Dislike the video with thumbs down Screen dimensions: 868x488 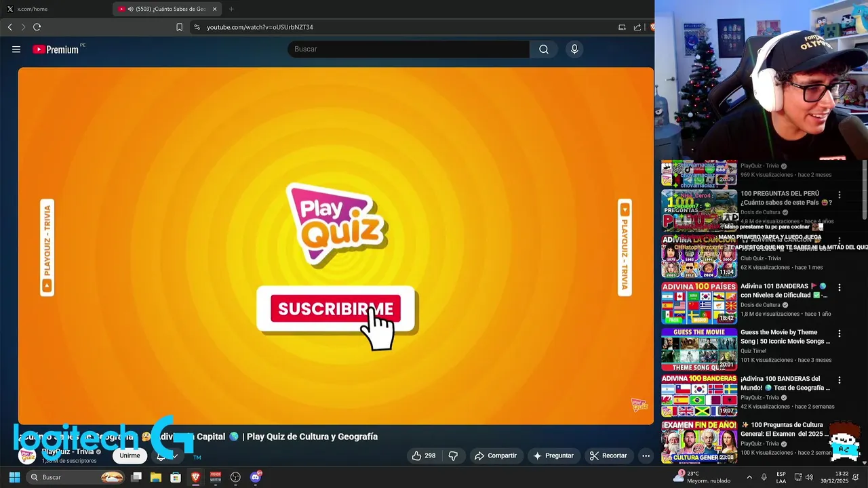click(453, 455)
